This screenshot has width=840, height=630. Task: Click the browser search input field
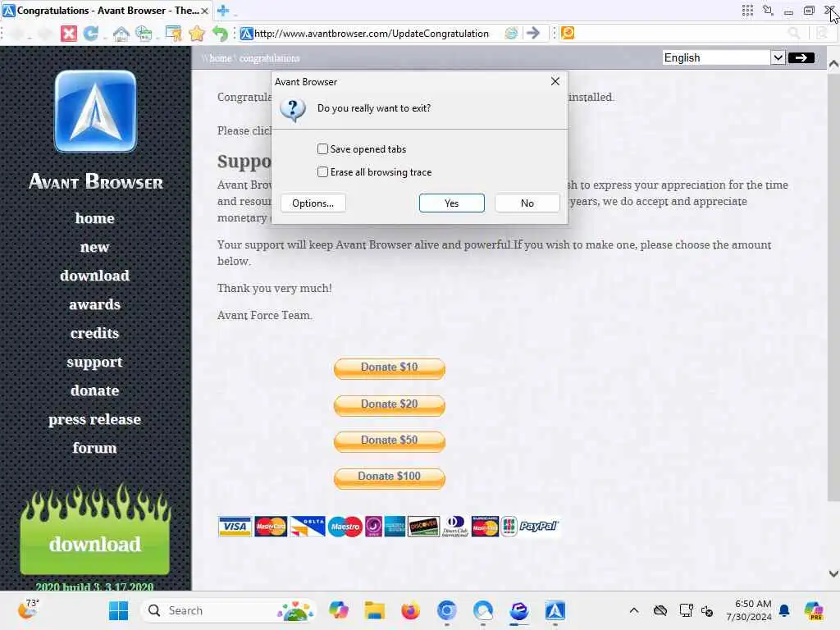(x=680, y=33)
